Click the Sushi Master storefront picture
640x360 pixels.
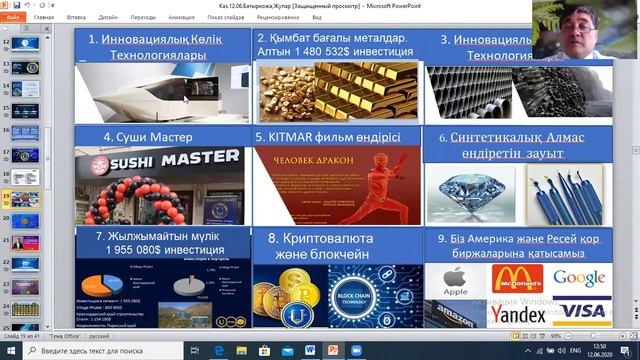point(160,186)
